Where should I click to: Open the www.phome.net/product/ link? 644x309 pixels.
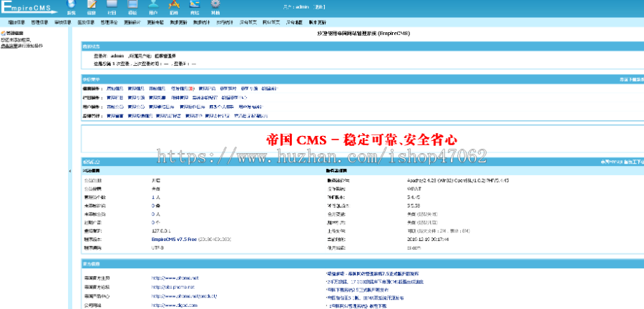click(x=184, y=296)
